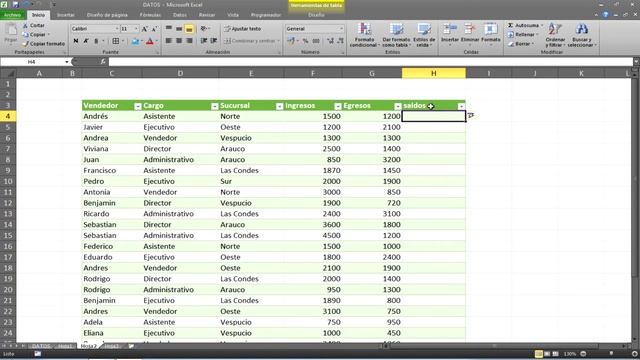The width and height of the screenshot is (640, 360).
Task: Open the Calibri font name dropdown
Action: click(x=116, y=29)
